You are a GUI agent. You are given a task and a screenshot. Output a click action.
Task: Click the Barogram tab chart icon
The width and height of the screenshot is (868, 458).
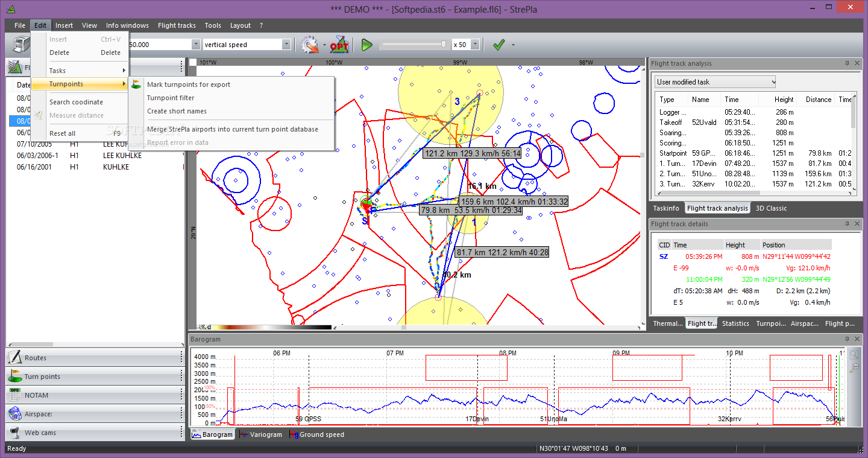click(196, 434)
